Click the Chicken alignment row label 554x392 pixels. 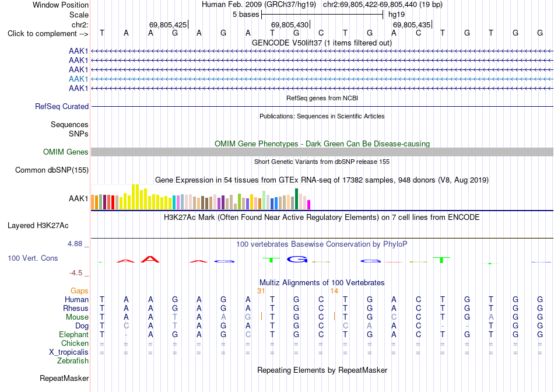(x=75, y=343)
